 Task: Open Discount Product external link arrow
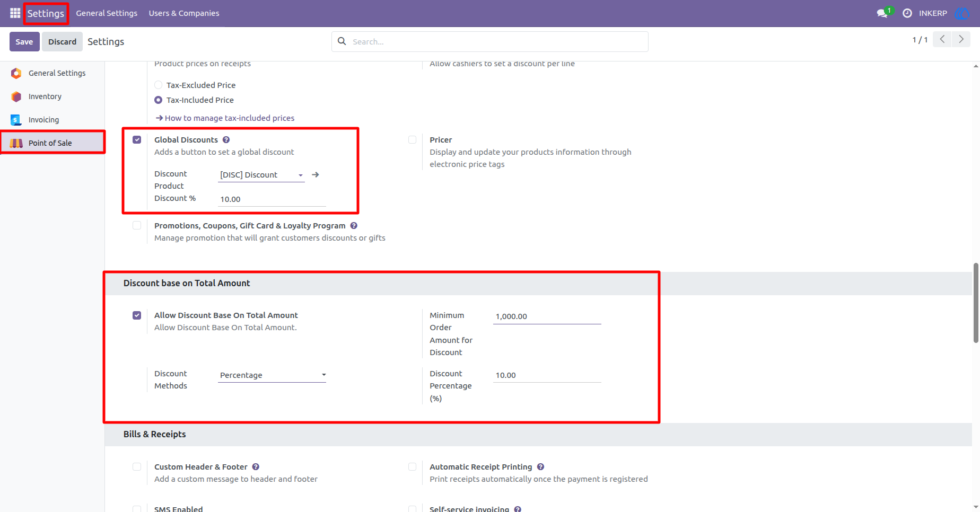[316, 174]
